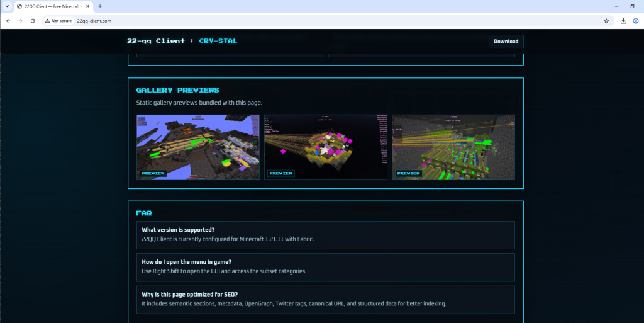Open the middle gallery preview with dark background
Screen dimensions: 644x323
click(326, 147)
